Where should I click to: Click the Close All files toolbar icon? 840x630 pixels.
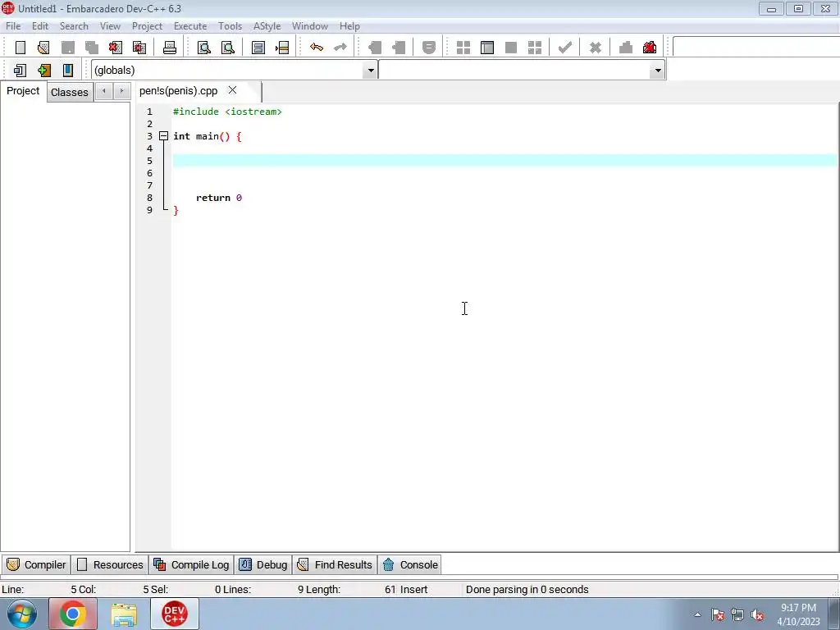click(x=139, y=47)
